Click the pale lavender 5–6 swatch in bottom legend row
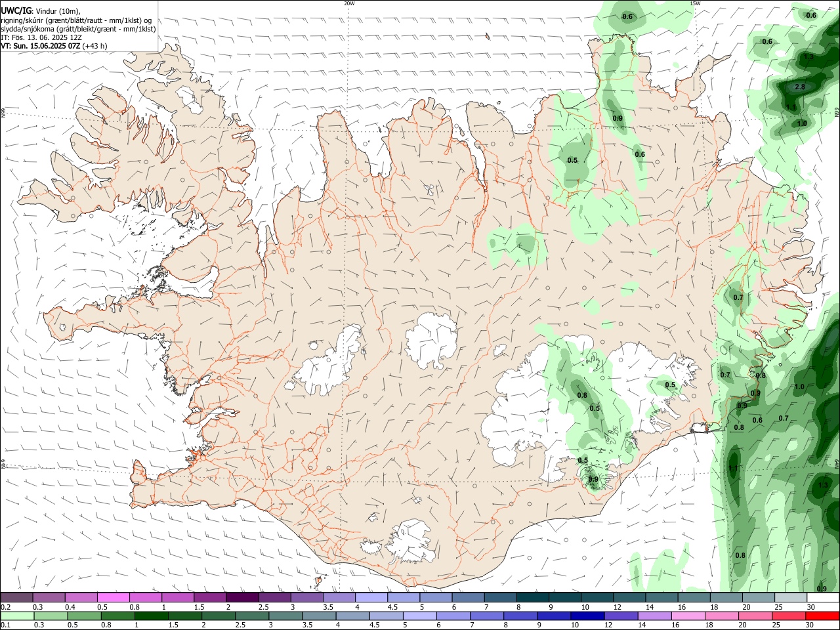Image resolution: width=840 pixels, height=630 pixels. point(420,616)
